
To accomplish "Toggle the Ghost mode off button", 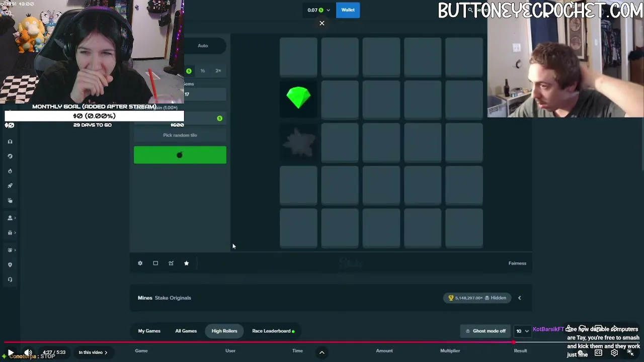I will coord(486,331).
